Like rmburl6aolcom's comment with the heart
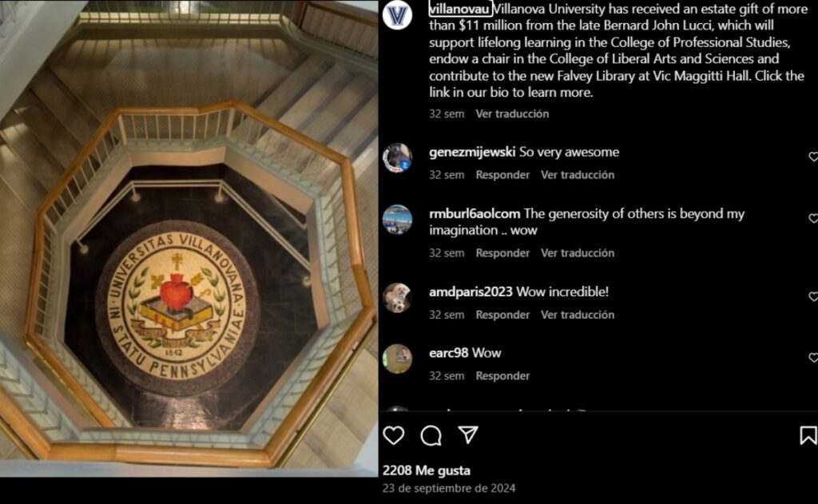Screen dimensions: 818x504 pos(813,218)
